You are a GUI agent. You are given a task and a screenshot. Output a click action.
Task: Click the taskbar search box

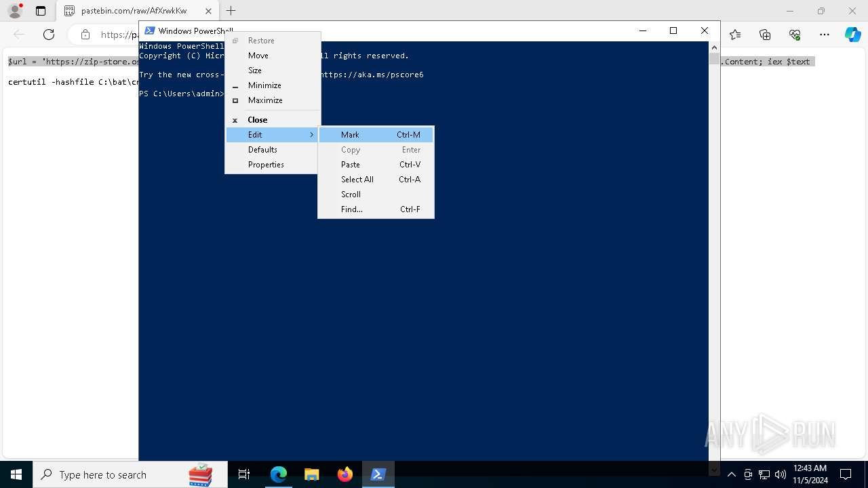(130, 474)
